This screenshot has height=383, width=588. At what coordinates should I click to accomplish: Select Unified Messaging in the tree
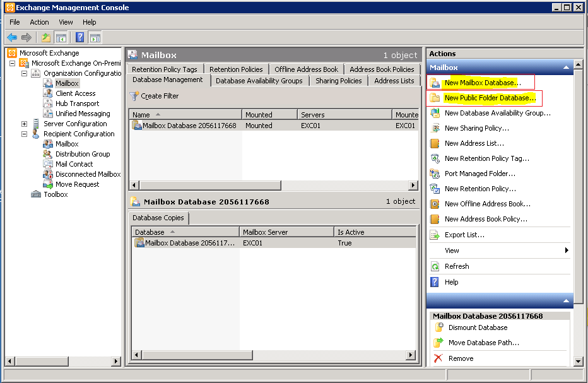(x=83, y=114)
